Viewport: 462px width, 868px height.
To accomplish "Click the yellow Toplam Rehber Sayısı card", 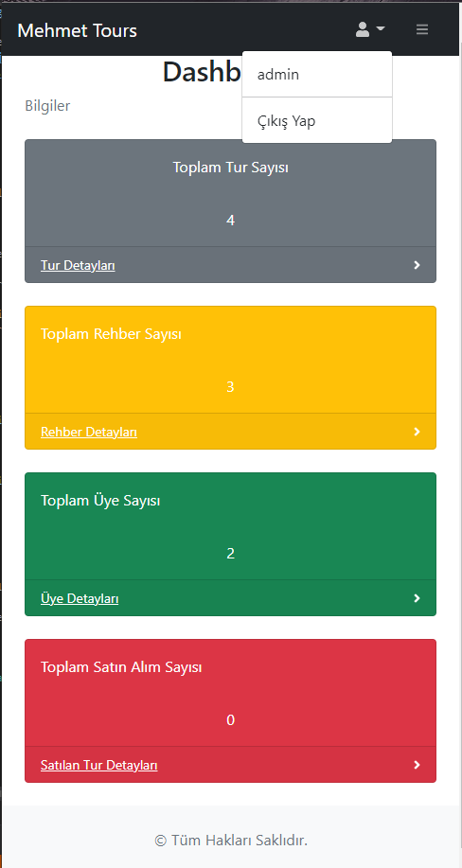I will point(230,360).
